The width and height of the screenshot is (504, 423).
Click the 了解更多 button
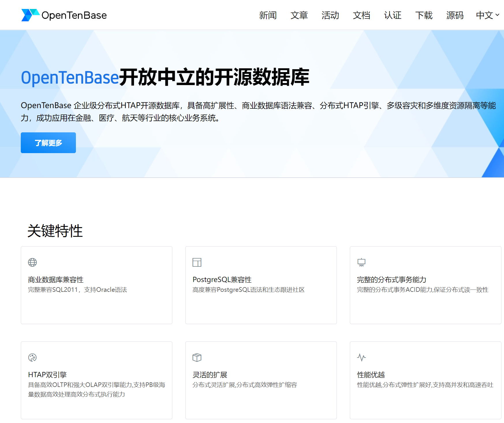(48, 143)
